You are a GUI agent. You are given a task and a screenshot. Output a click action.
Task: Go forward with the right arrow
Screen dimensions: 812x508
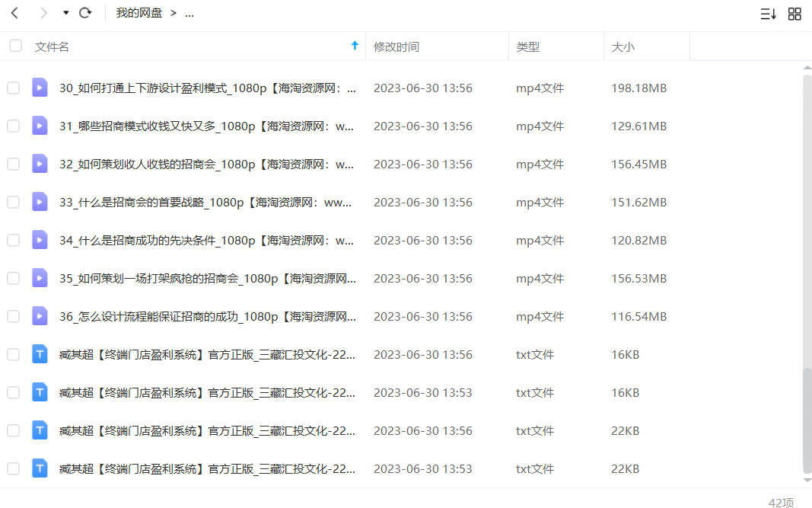pyautogui.click(x=43, y=13)
